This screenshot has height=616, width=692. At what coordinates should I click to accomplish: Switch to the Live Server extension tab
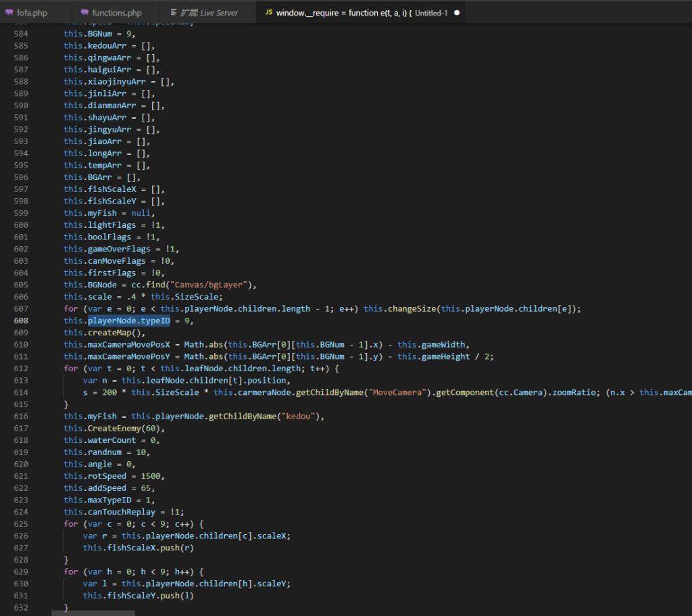(x=209, y=13)
